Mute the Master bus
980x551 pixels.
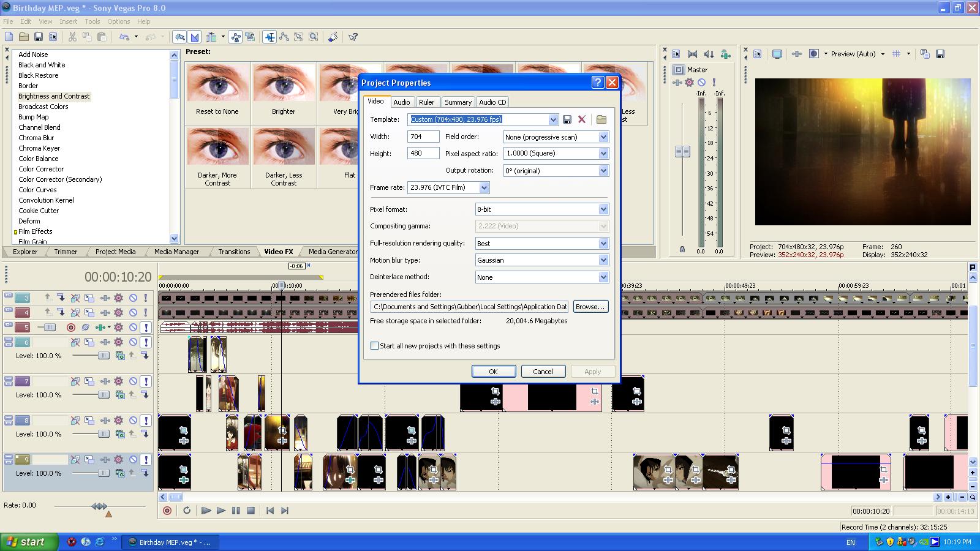point(702,82)
